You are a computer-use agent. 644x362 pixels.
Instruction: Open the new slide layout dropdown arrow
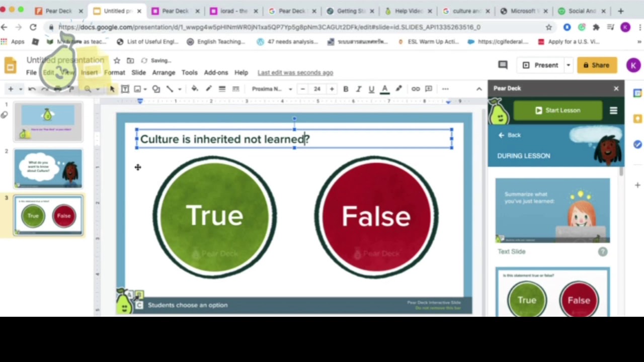(21, 89)
